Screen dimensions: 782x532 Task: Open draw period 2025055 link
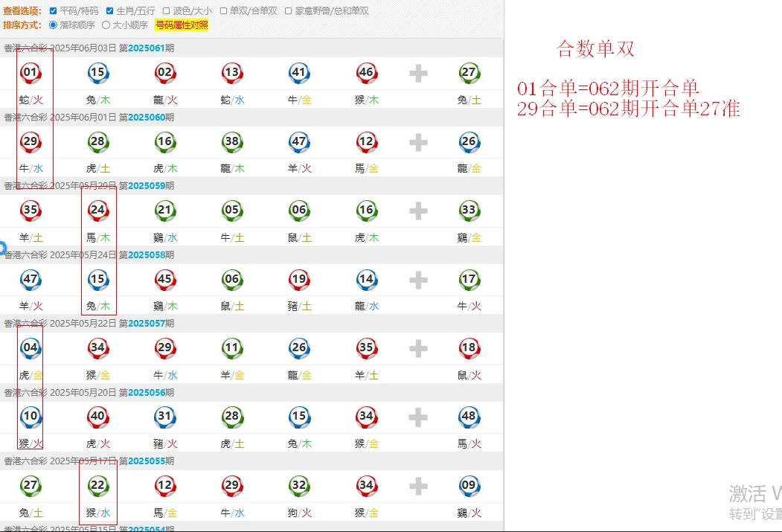click(147, 461)
